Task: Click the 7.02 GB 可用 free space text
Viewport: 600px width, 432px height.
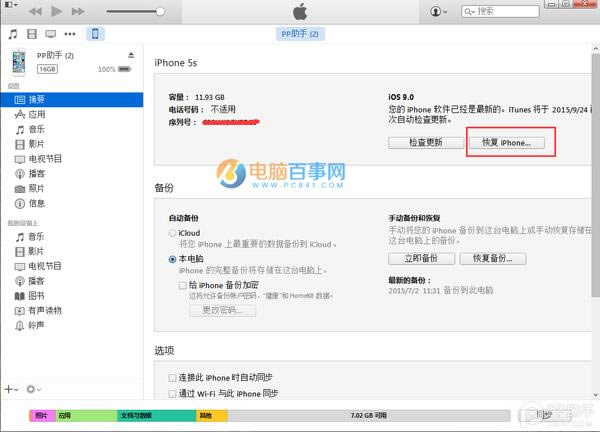Action: pos(368,416)
